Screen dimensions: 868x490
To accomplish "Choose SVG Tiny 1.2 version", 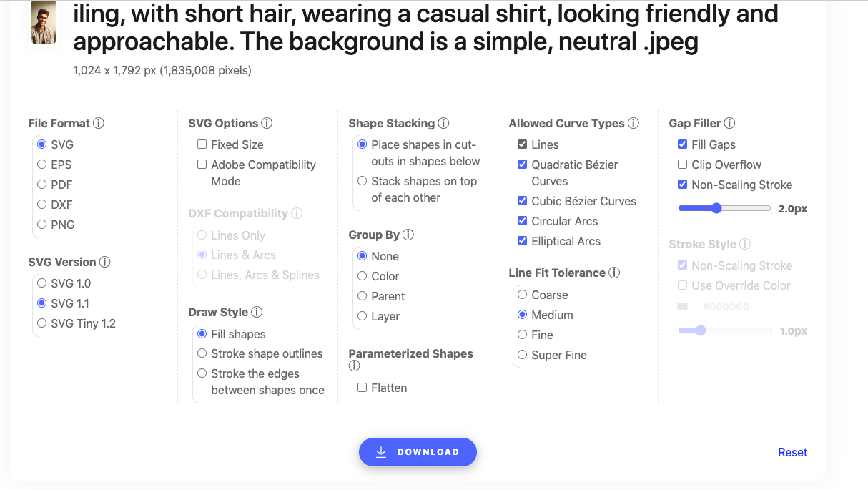I will pos(41,323).
